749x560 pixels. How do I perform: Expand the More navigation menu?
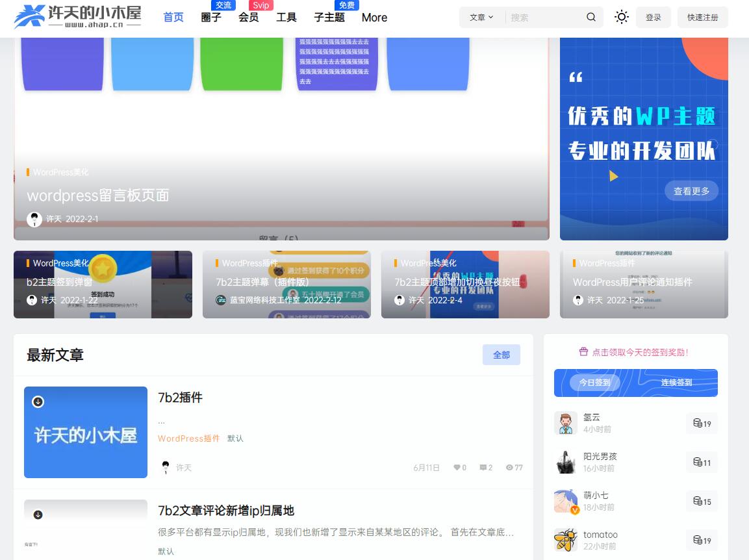coord(374,18)
